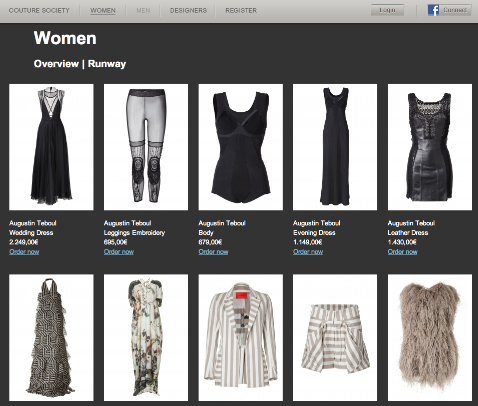The image size is (478, 406).
Task: Click Order now under Wedding Dress
Action: tap(24, 252)
